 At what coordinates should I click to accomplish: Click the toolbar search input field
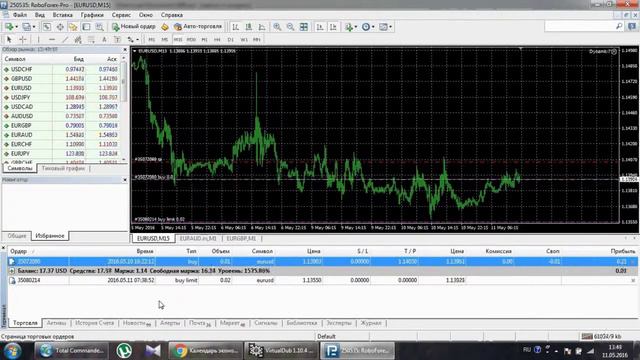click(x=580, y=27)
